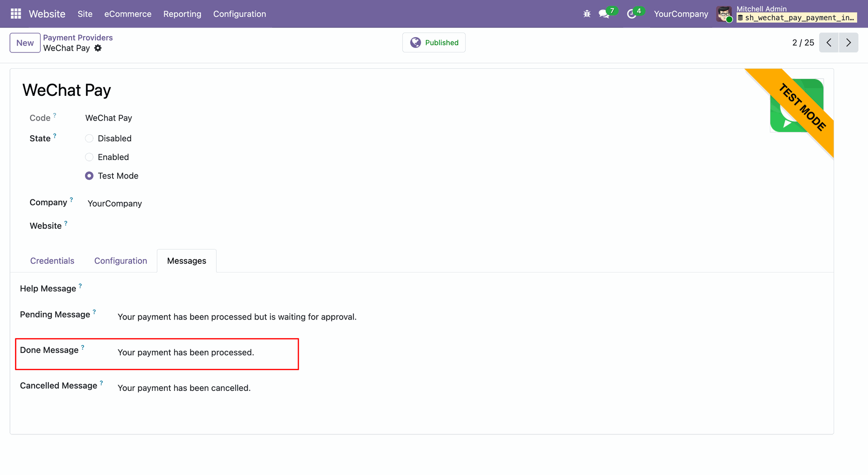Select the Test Mode radio button
The width and height of the screenshot is (868, 475).
point(89,176)
